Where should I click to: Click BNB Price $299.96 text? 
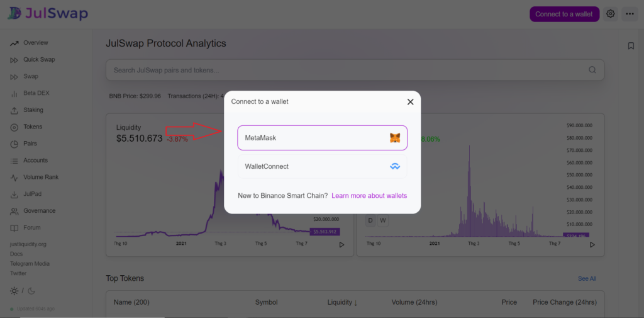[x=135, y=96]
